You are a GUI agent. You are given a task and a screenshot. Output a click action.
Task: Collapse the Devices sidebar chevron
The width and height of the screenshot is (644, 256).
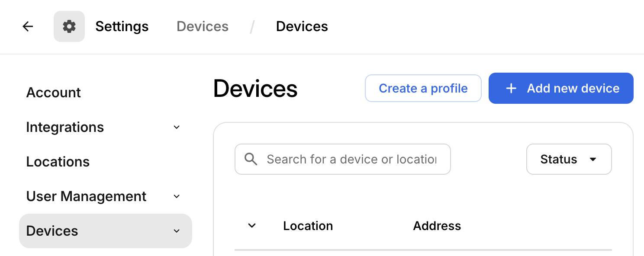click(x=177, y=231)
